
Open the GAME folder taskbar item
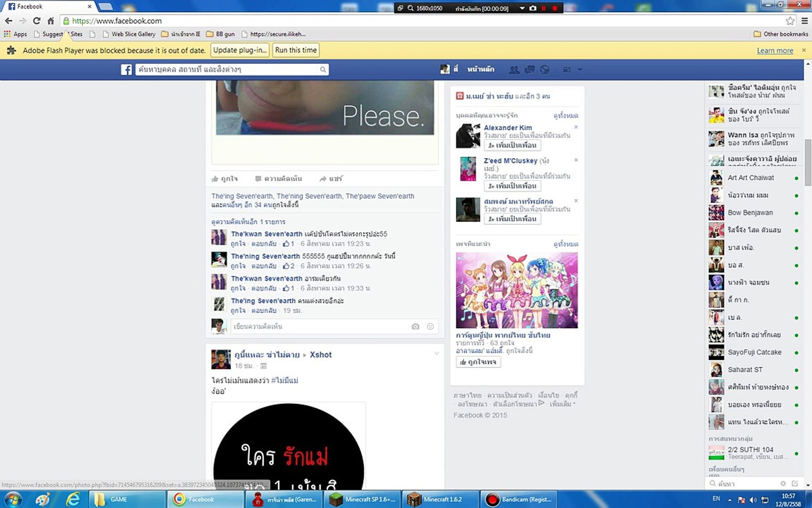coord(127,499)
